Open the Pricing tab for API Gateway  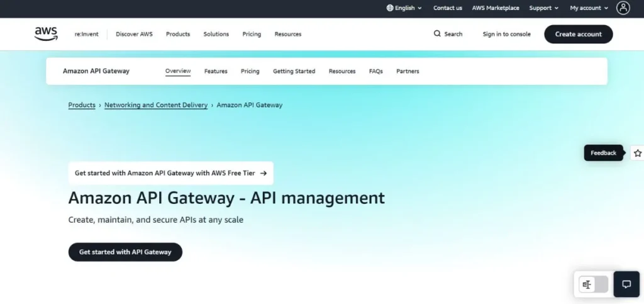tap(250, 71)
